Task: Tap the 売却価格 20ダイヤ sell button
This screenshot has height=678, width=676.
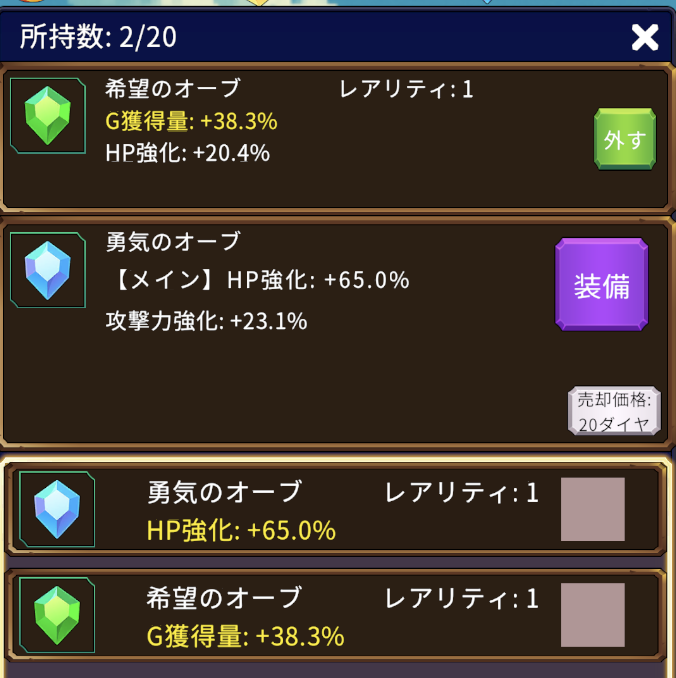Action: (x=614, y=411)
